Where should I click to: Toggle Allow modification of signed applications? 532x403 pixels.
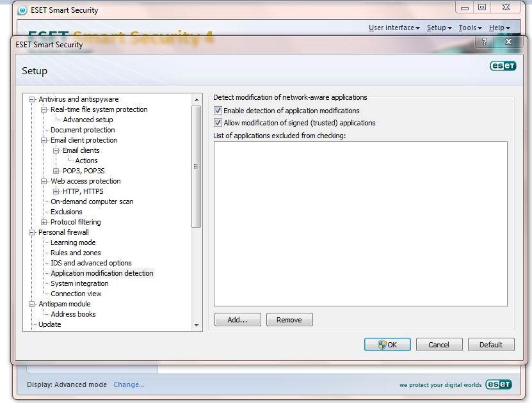pos(218,123)
